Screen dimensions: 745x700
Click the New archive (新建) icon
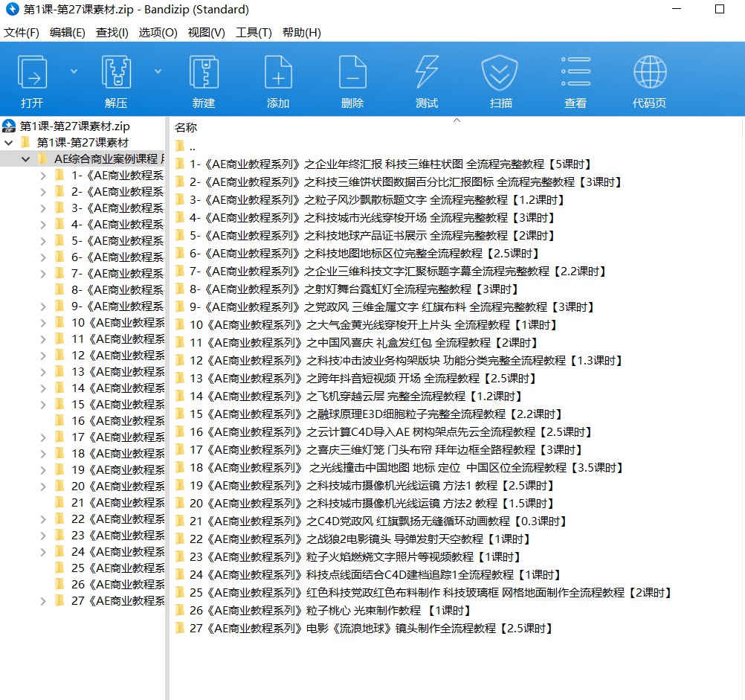[204, 72]
